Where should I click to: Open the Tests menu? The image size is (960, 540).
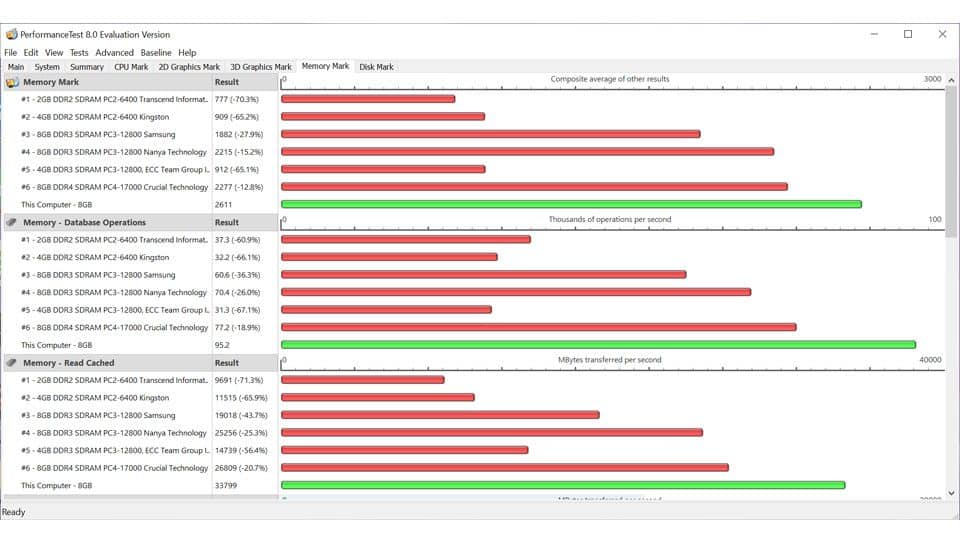click(79, 53)
